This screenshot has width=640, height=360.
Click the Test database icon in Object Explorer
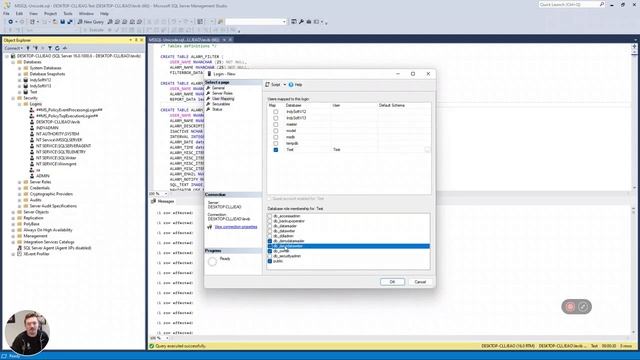click(26, 92)
